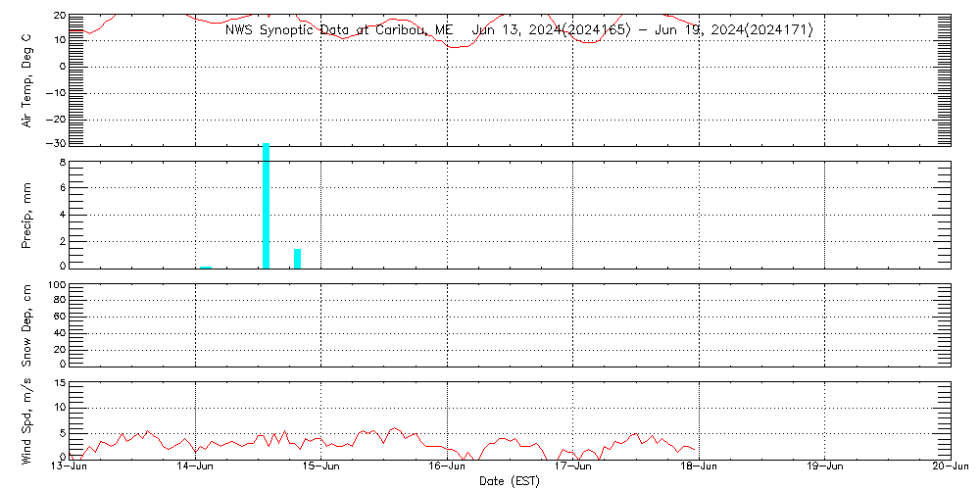Click the 17-Jun date tick label

pyautogui.click(x=573, y=467)
